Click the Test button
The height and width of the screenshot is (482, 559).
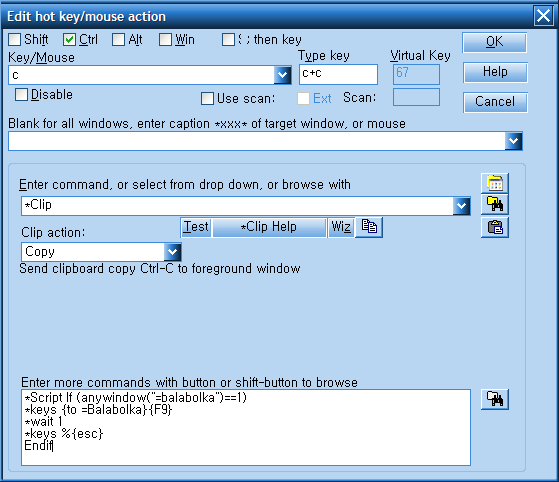click(x=196, y=227)
